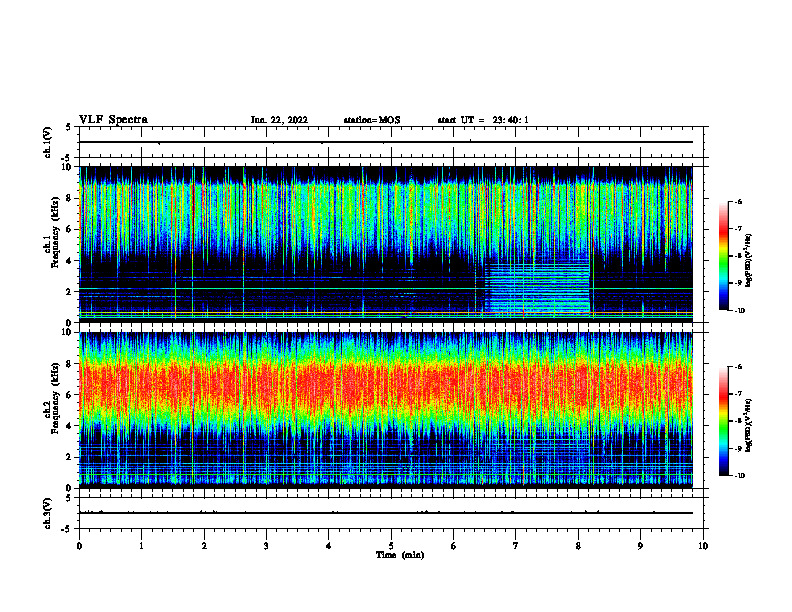Screen dimensions: 792x612
Task: Click time axis tick label "7"
Action: [516, 546]
